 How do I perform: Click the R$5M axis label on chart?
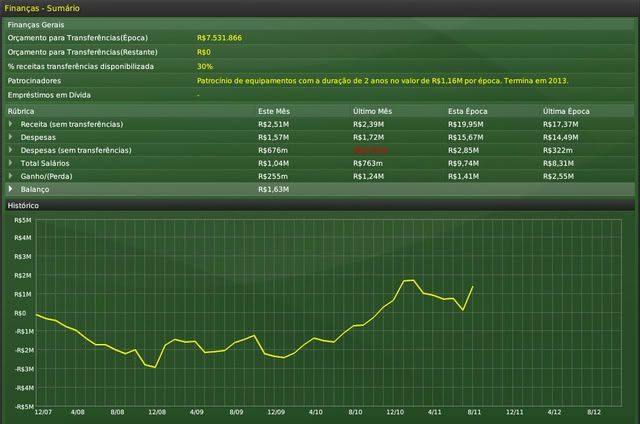(22, 220)
